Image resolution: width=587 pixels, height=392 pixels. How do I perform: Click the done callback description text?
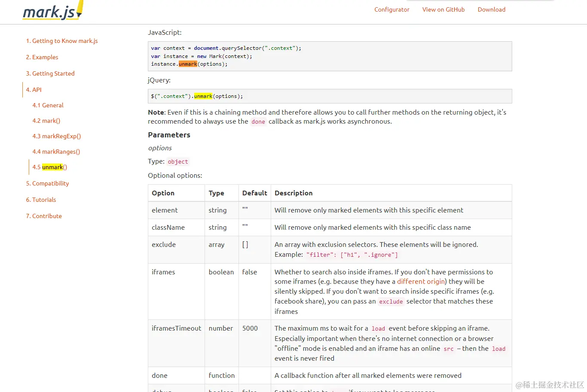(x=368, y=375)
